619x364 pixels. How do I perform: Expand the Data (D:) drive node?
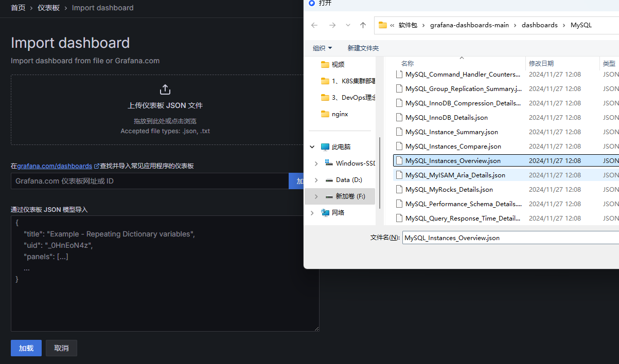point(316,180)
